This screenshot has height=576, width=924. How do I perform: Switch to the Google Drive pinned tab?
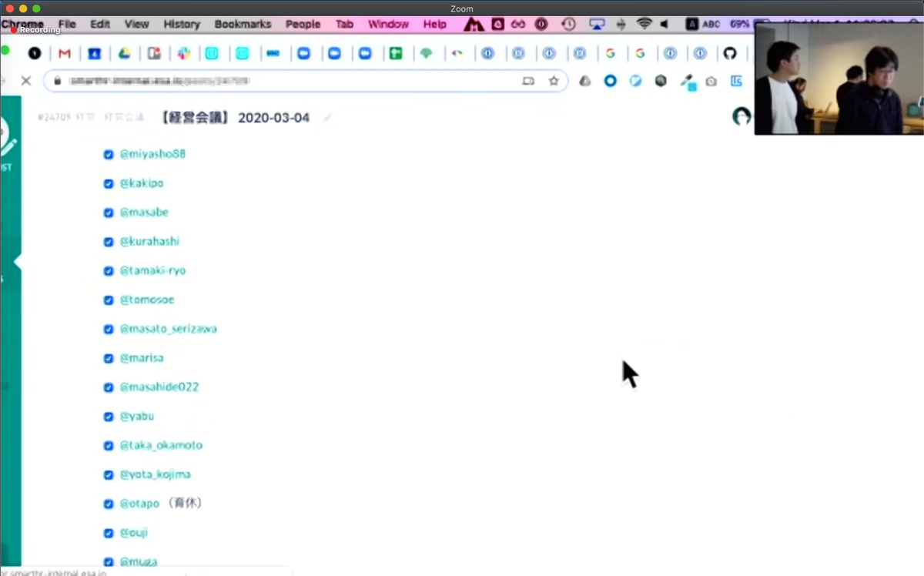click(124, 54)
